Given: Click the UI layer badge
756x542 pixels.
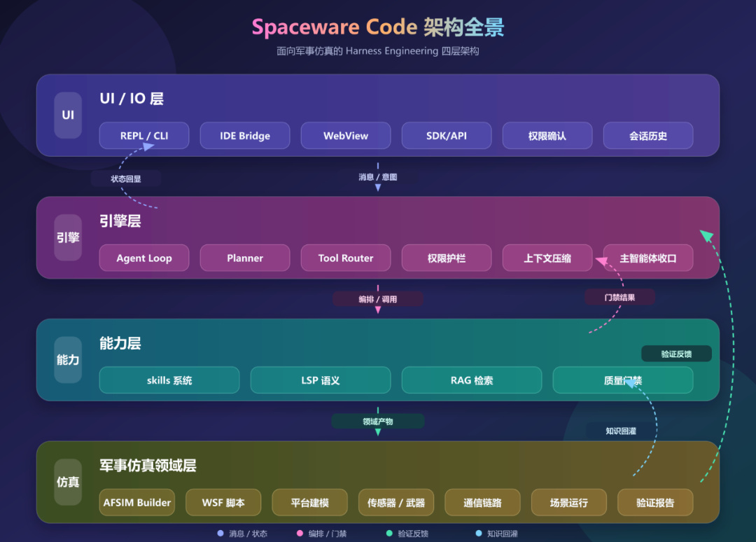Looking at the screenshot, I should pos(68,116).
